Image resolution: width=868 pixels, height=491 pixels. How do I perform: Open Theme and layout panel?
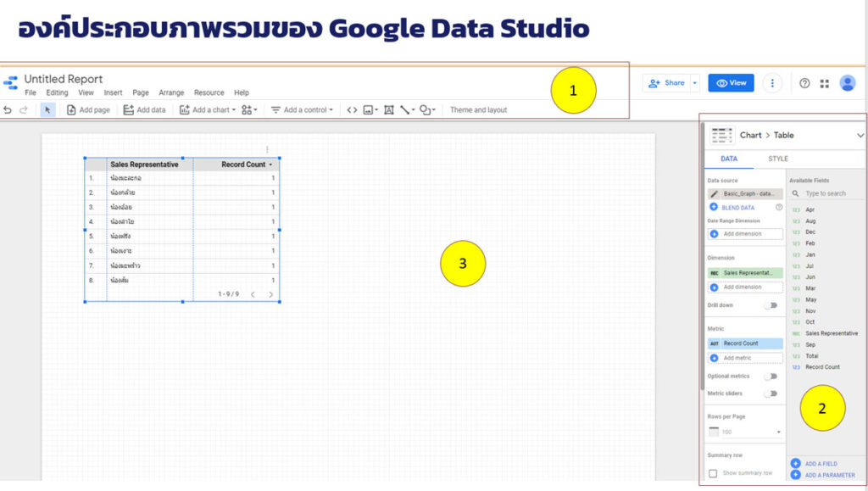pos(478,110)
